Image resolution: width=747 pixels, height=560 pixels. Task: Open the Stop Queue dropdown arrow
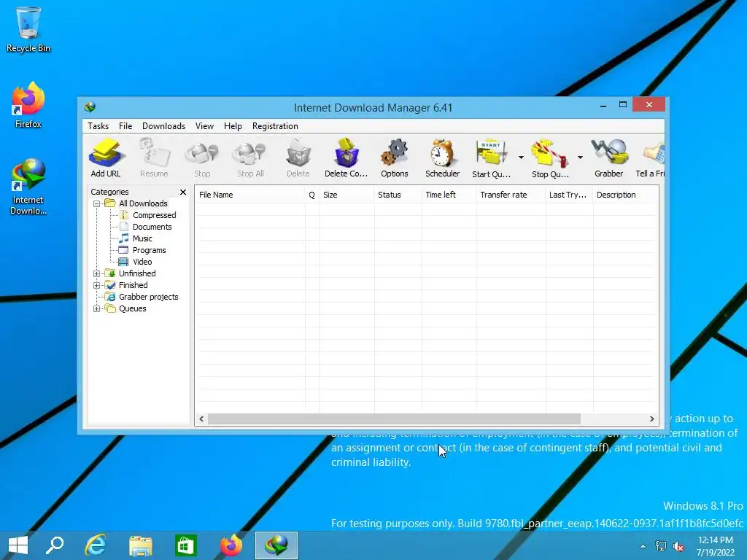tap(580, 157)
